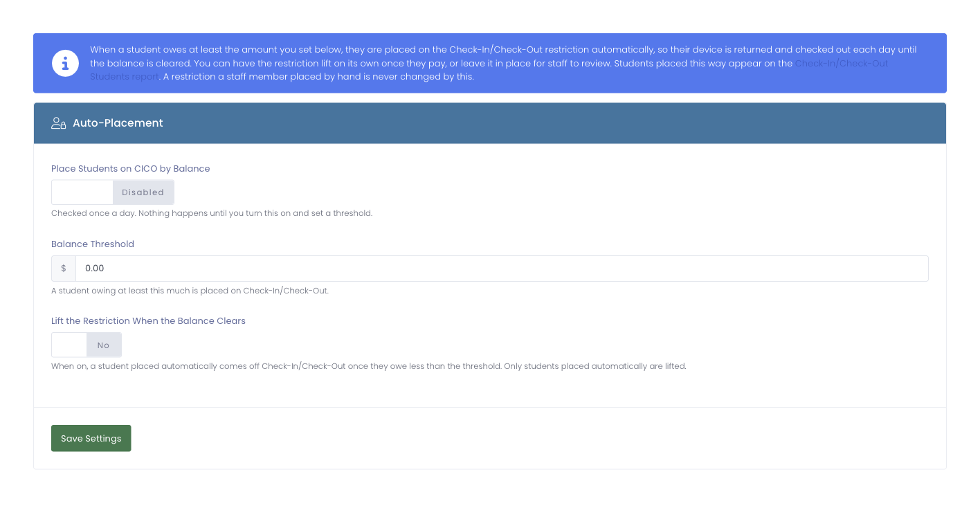This screenshot has width=980, height=517.
Task: Enable Place Students on CICO by Balance
Action: 113,192
